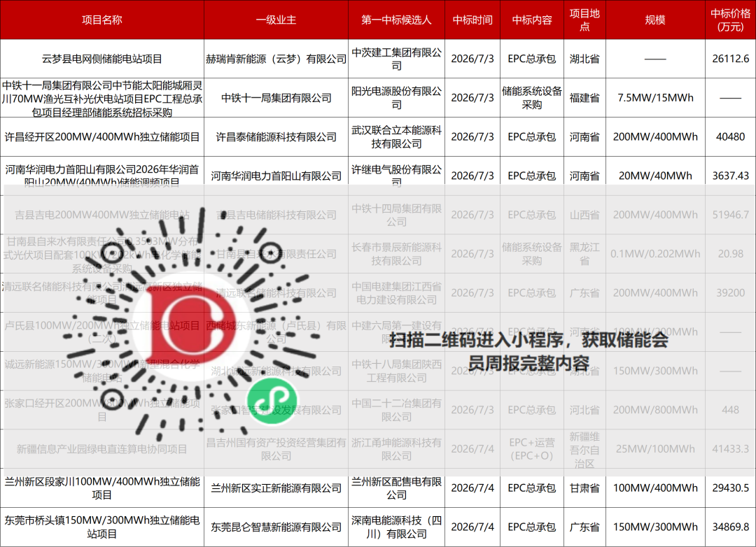Click the '项目名称' column header
This screenshot has width=756, height=547.
101,20
